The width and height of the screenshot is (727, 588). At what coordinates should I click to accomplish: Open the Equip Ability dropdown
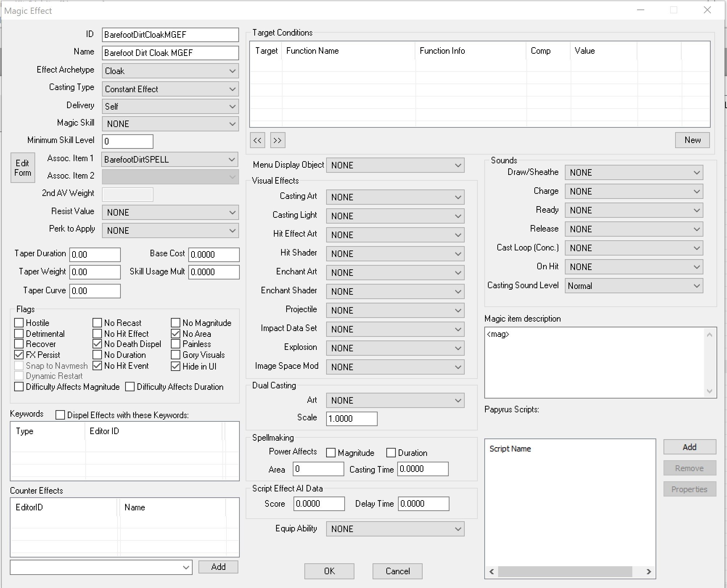click(x=395, y=529)
